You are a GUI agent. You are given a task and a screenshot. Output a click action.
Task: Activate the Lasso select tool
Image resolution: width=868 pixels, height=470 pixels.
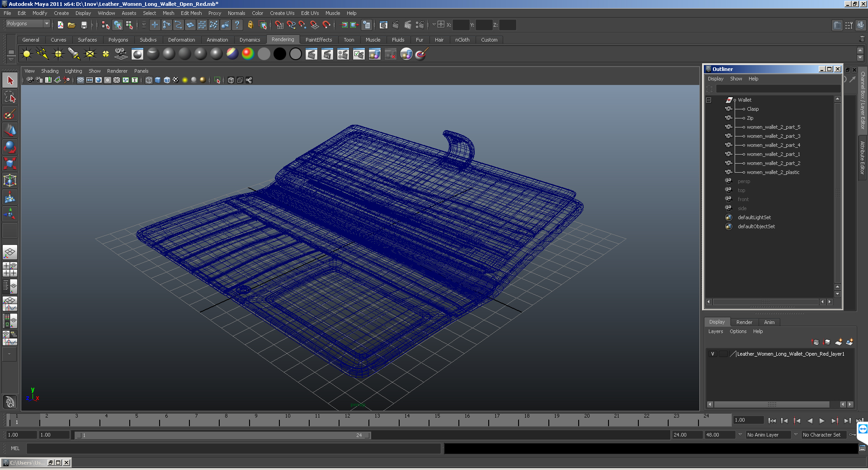tap(10, 97)
